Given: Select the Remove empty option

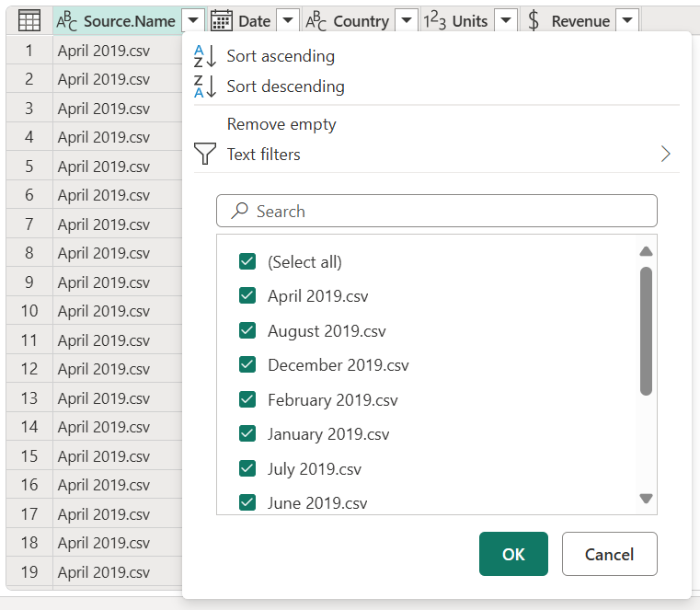Looking at the screenshot, I should 281,124.
